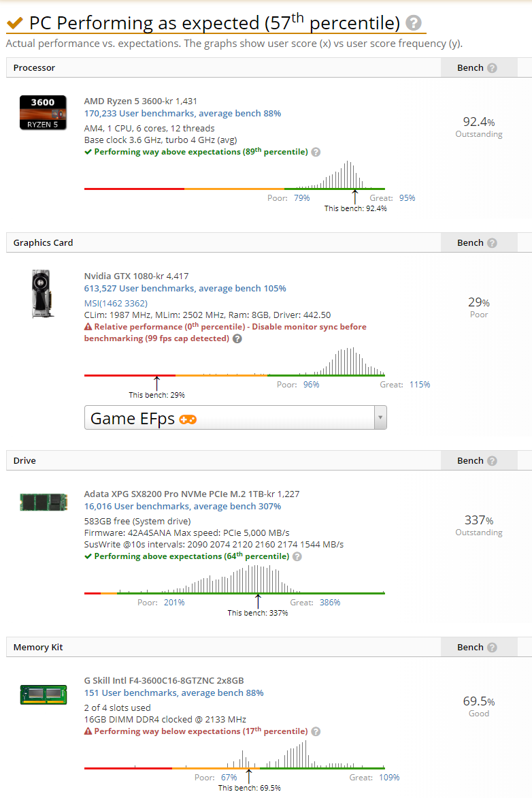Click Memory Kit section Bench help icon
The width and height of the screenshot is (532, 811).
[493, 647]
